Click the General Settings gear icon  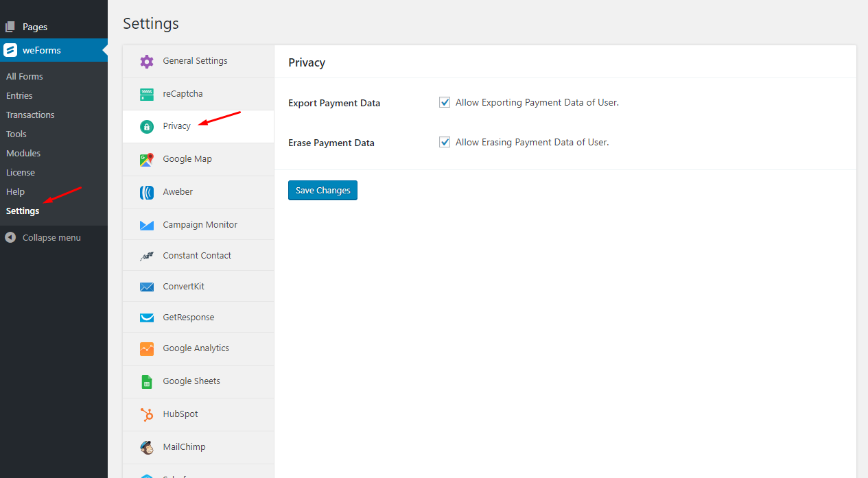(x=147, y=61)
